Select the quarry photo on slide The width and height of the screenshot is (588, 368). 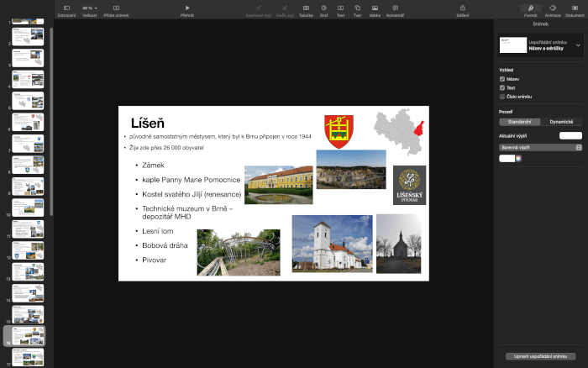[351, 169]
